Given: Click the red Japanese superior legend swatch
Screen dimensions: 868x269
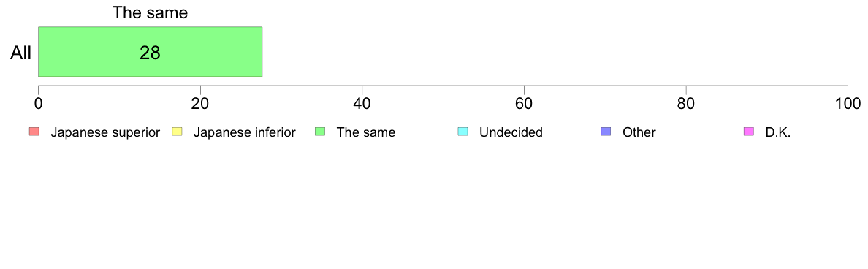Looking at the screenshot, I should pyautogui.click(x=35, y=132).
